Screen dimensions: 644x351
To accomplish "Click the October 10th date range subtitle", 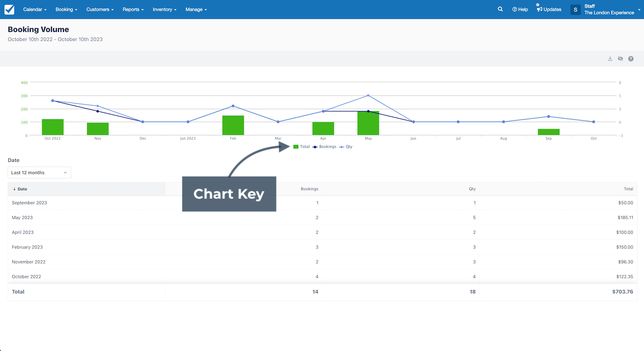I will (x=55, y=40).
